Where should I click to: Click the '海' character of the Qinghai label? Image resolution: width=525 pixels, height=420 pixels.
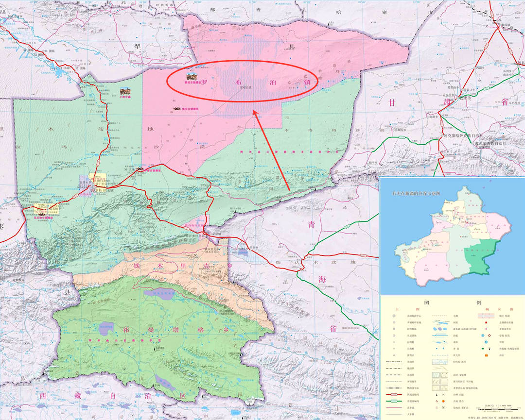(322, 279)
